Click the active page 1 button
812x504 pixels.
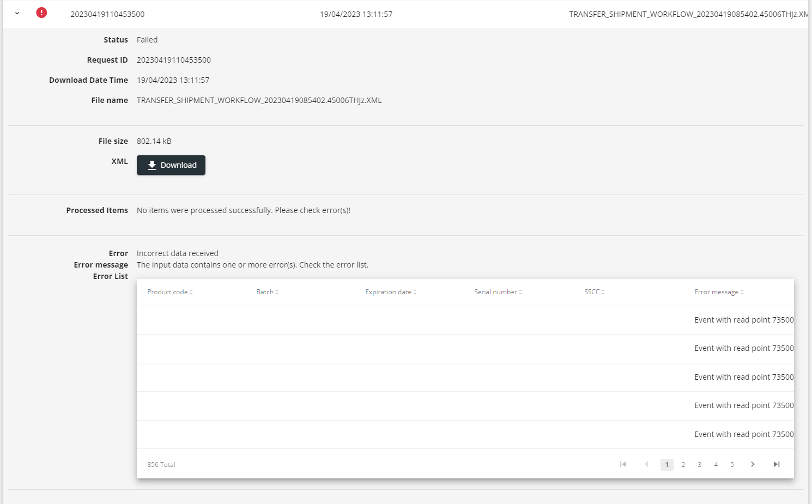point(666,464)
